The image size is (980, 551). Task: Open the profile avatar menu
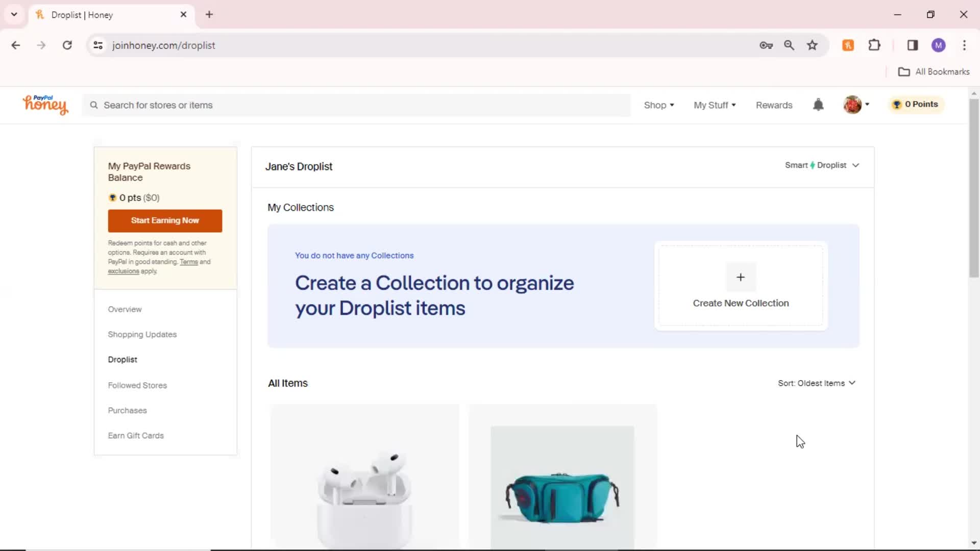[x=856, y=105]
